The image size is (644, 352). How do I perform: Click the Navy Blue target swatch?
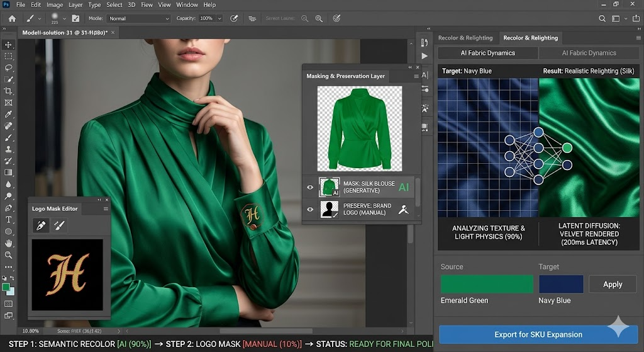tap(561, 284)
